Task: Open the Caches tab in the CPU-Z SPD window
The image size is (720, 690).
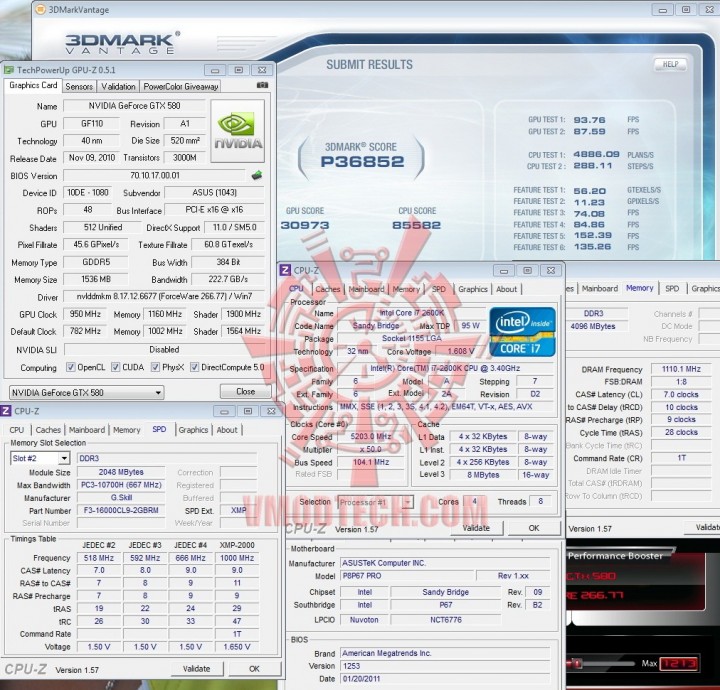Action: pos(48,430)
